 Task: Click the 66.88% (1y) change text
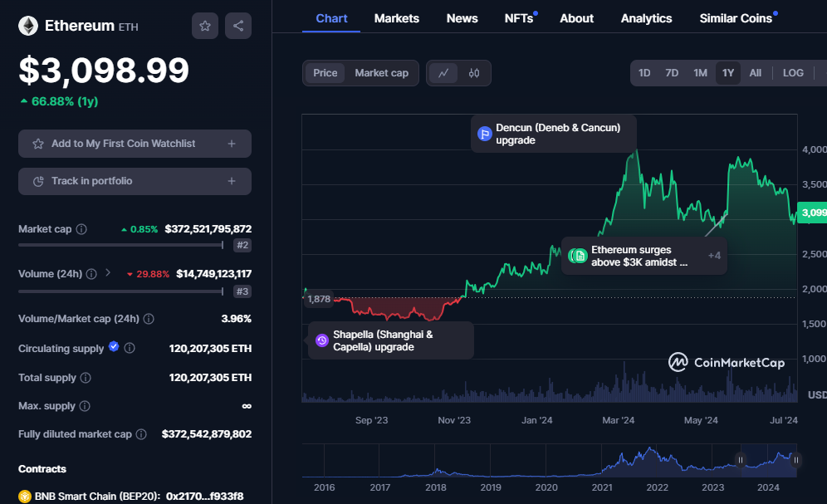tap(64, 101)
